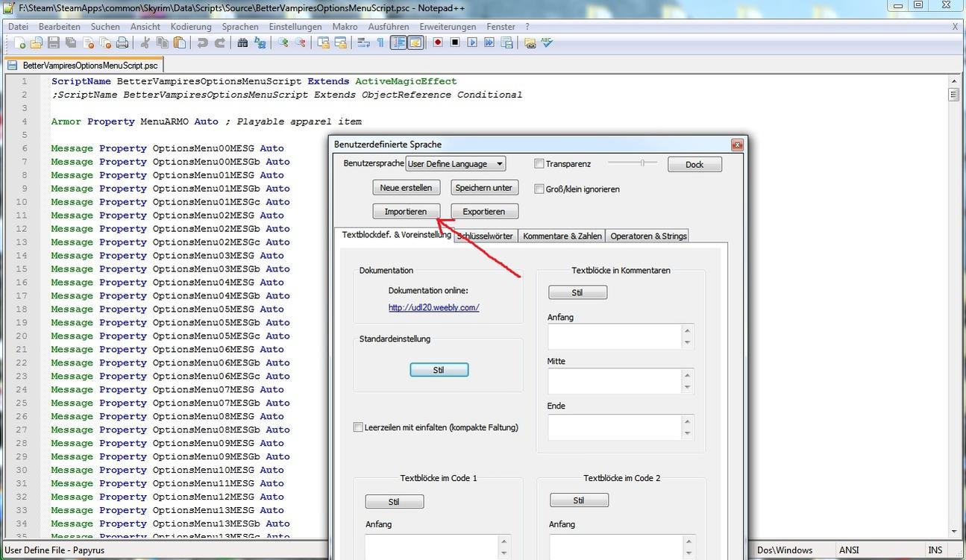Click the transparency slider

click(x=633, y=163)
